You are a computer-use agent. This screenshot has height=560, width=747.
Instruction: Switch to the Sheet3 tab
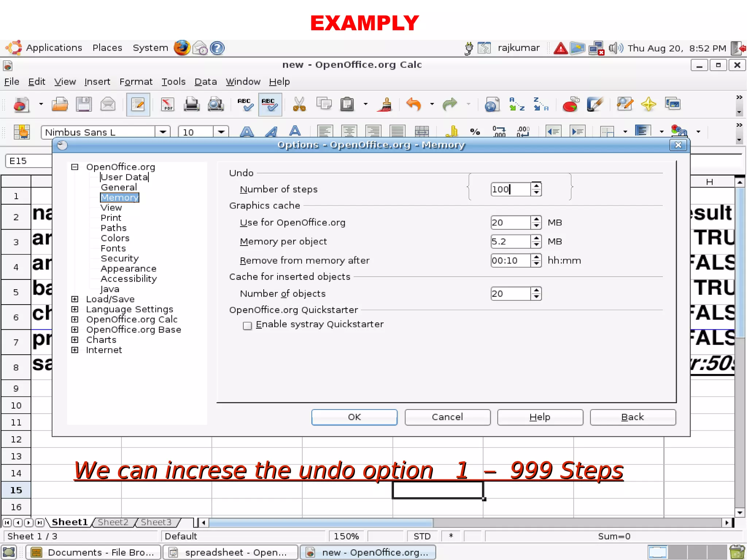[x=156, y=522]
